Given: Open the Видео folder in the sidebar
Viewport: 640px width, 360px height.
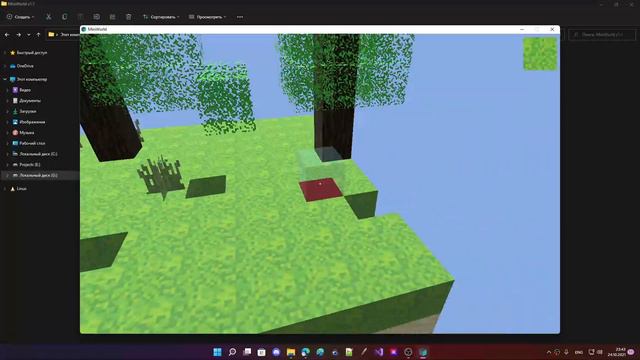Looking at the screenshot, I should tap(24, 90).
